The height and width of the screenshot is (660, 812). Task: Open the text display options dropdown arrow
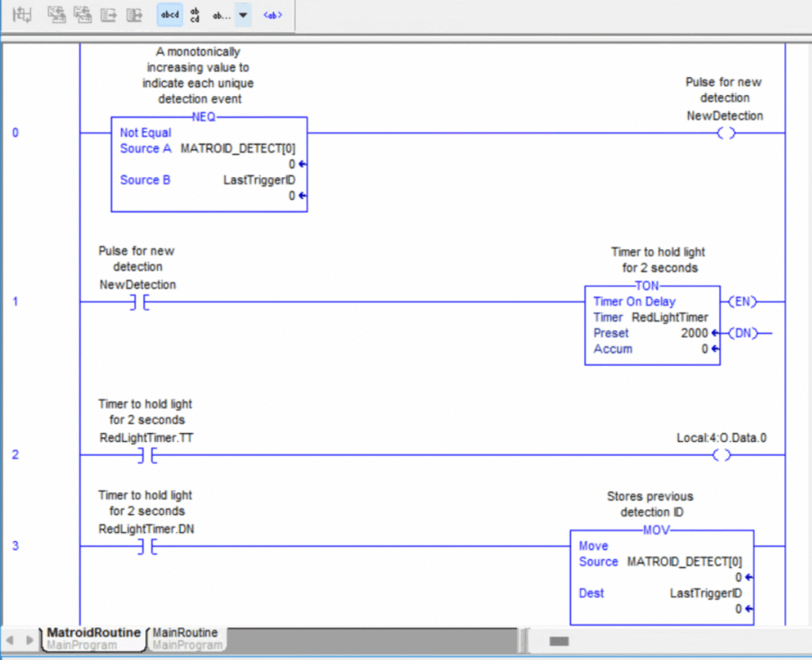(x=244, y=14)
